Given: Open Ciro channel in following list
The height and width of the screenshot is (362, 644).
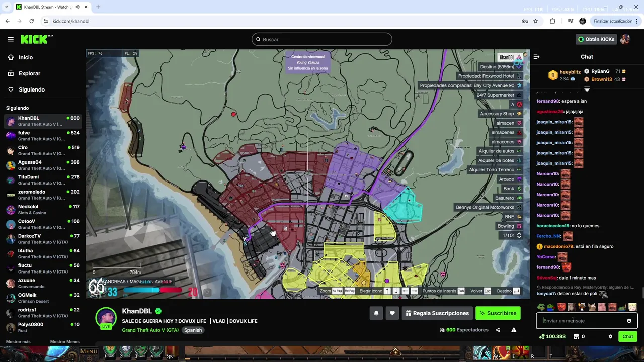Looking at the screenshot, I should [x=43, y=150].
